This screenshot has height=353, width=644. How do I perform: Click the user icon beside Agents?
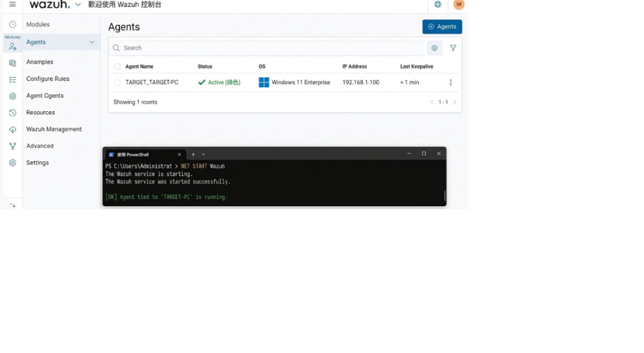[13, 46]
